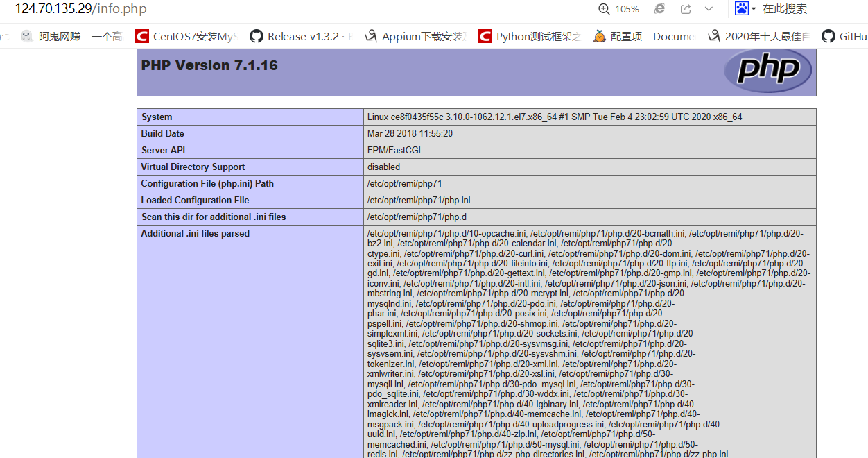Click the Build Date row label
Image resolution: width=868 pixels, height=458 pixels.
pos(163,133)
